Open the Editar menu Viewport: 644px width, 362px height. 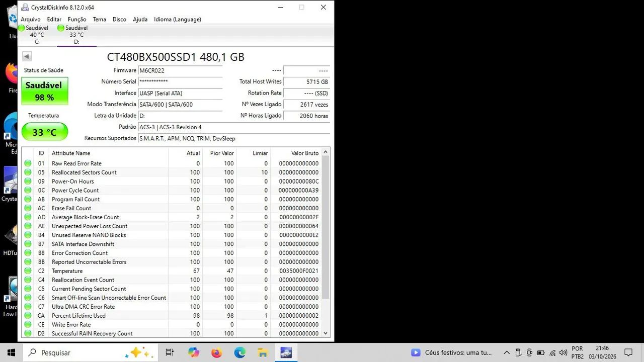coord(54,19)
